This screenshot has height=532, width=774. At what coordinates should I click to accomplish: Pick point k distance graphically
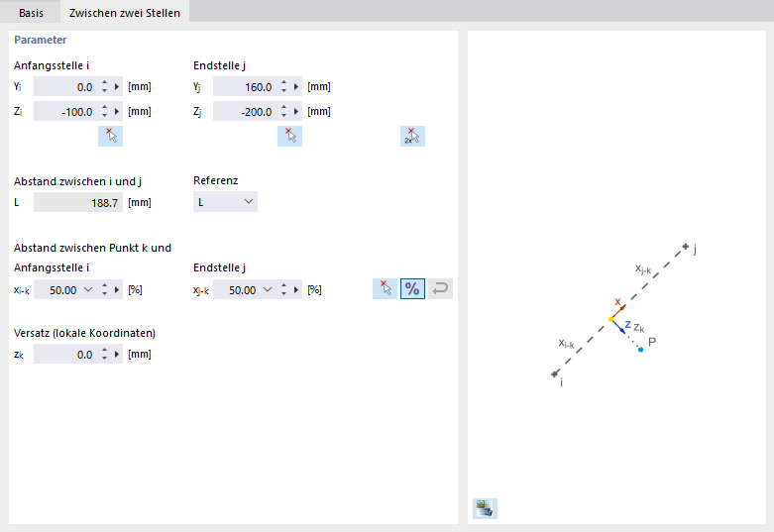(x=386, y=288)
